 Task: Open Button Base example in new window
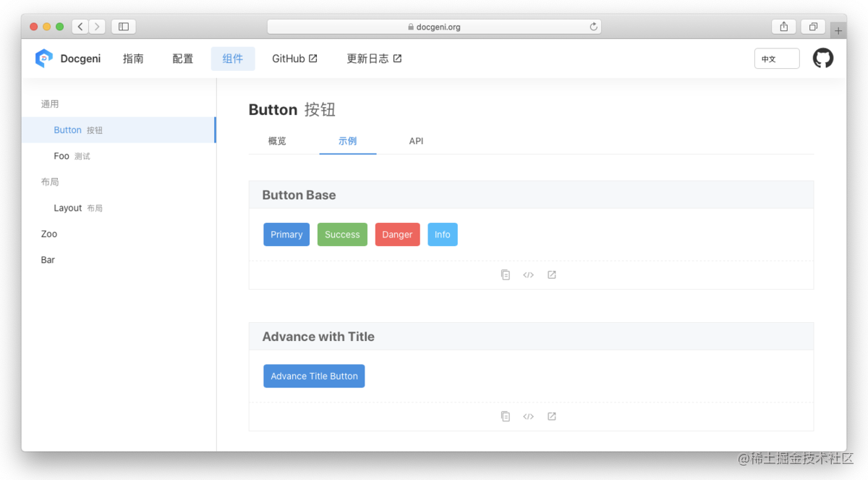552,275
